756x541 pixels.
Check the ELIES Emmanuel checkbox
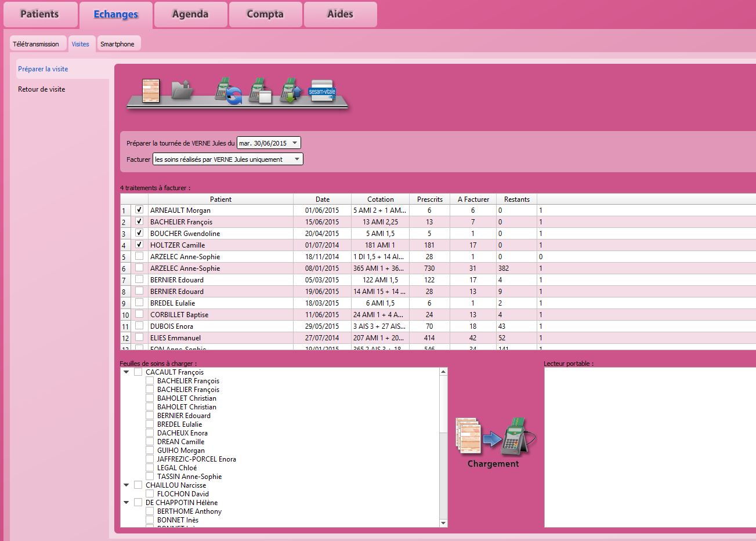[139, 337]
